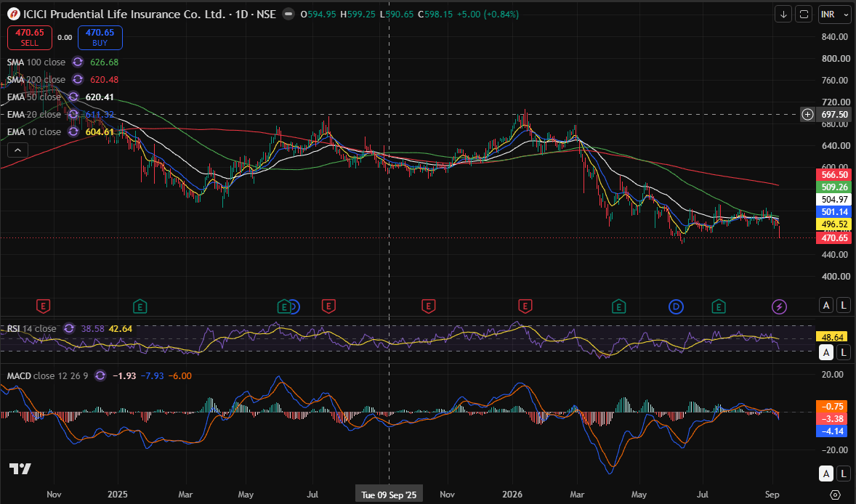856x504 pixels.
Task: Click the market status icon beside NSE
Action: tap(288, 15)
